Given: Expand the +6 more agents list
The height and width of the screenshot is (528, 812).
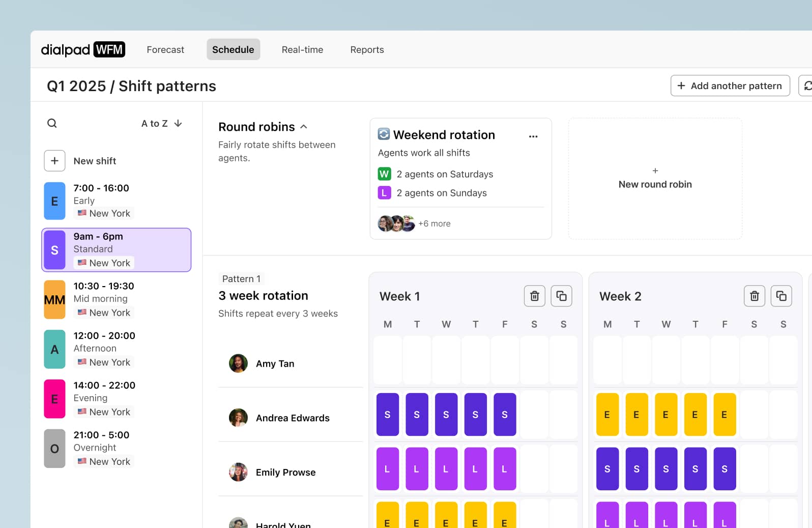Looking at the screenshot, I should click(x=434, y=224).
